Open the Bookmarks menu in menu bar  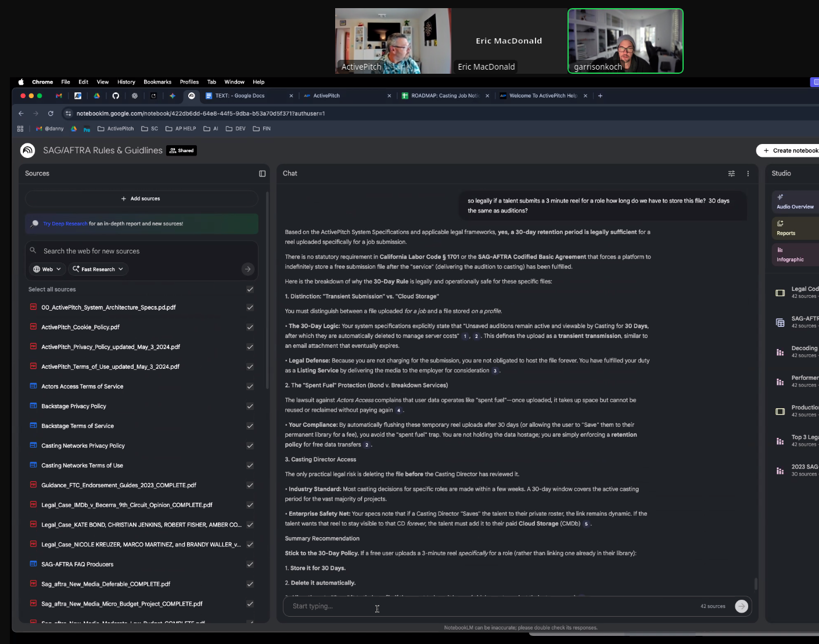(157, 82)
